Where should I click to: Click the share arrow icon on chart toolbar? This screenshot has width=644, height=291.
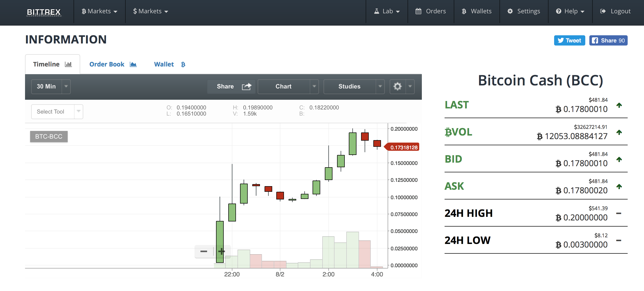click(247, 86)
